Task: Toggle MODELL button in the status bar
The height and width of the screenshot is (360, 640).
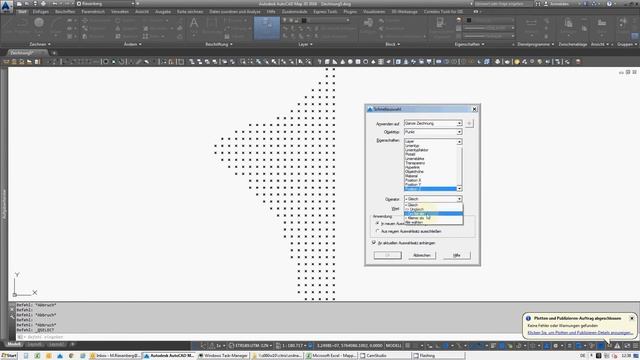Action: point(393,345)
